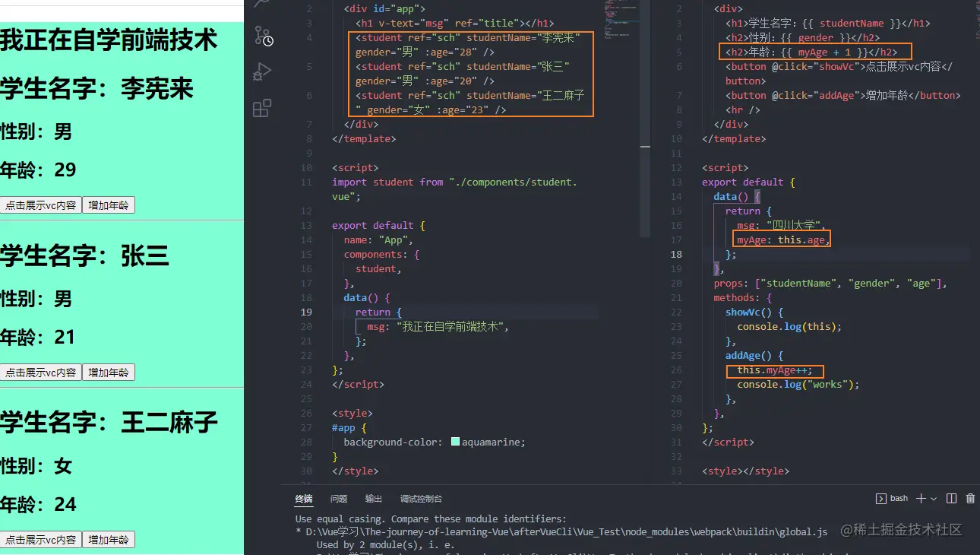Split the terminal panel
Screen dimensions: 980x555
point(951,499)
